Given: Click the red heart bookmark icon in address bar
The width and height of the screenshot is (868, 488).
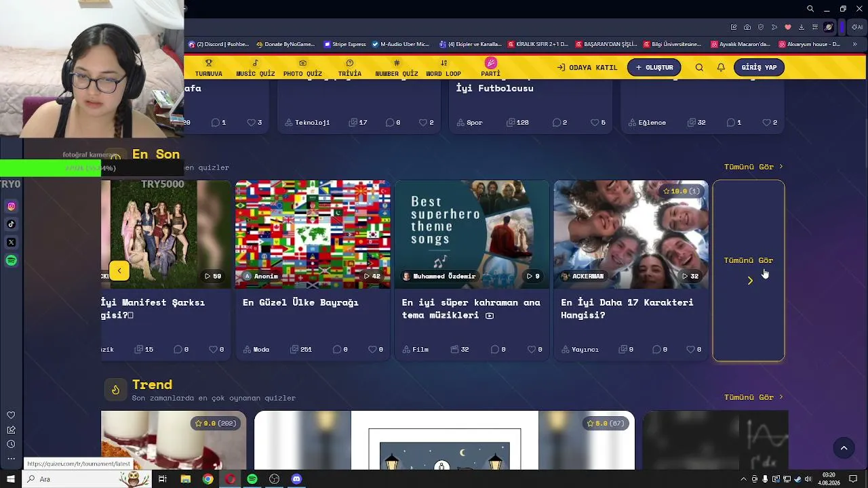Looking at the screenshot, I should (x=788, y=27).
